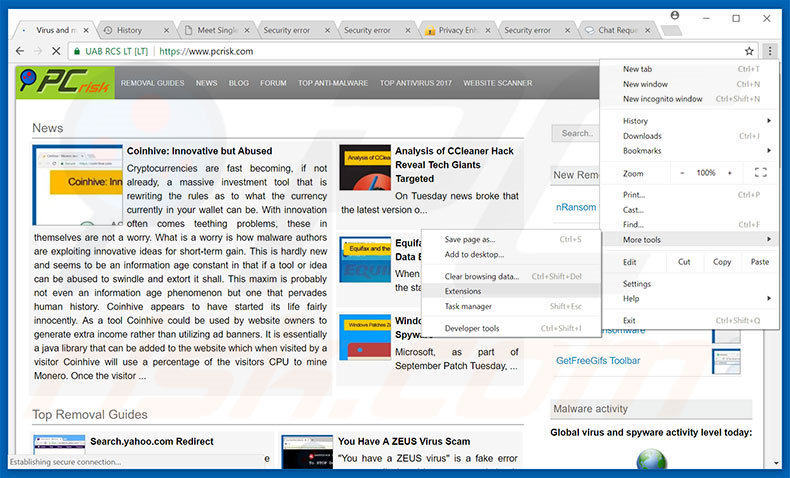Open Top Anti-Malware nav link
Screen dimensions: 790x478
point(333,83)
